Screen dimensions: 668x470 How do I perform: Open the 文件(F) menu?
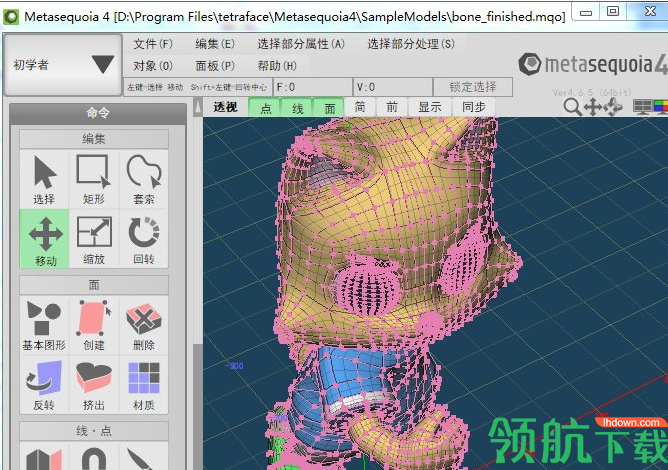pos(153,44)
